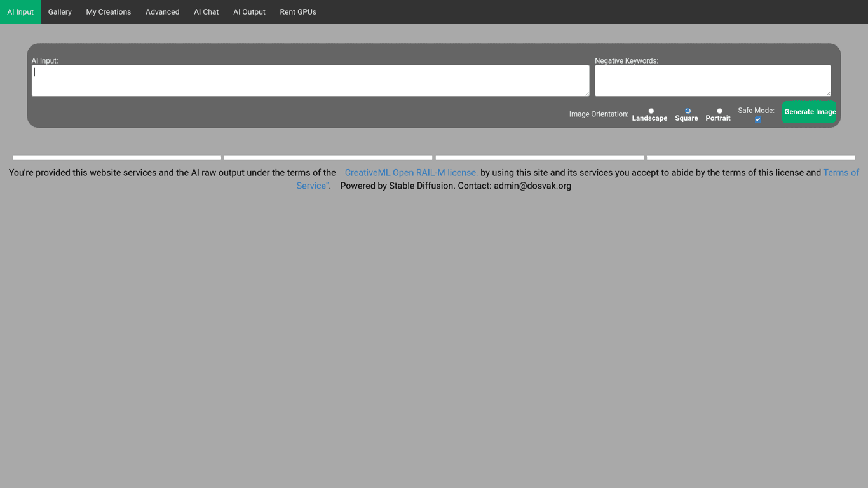
Task: Click the AI Input box resize handle
Action: (587, 93)
